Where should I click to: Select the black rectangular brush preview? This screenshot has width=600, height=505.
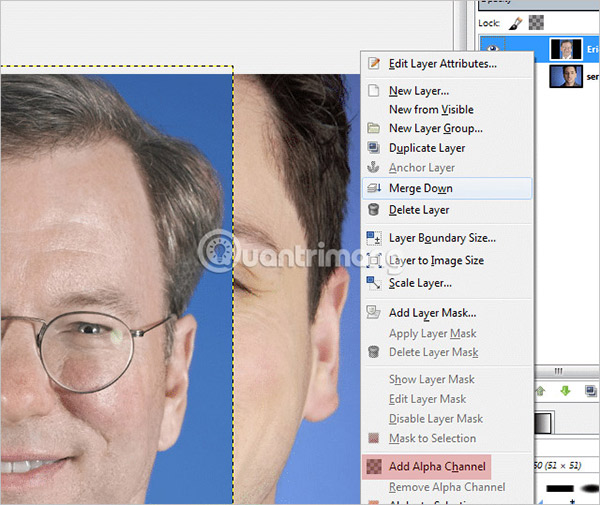click(560, 489)
